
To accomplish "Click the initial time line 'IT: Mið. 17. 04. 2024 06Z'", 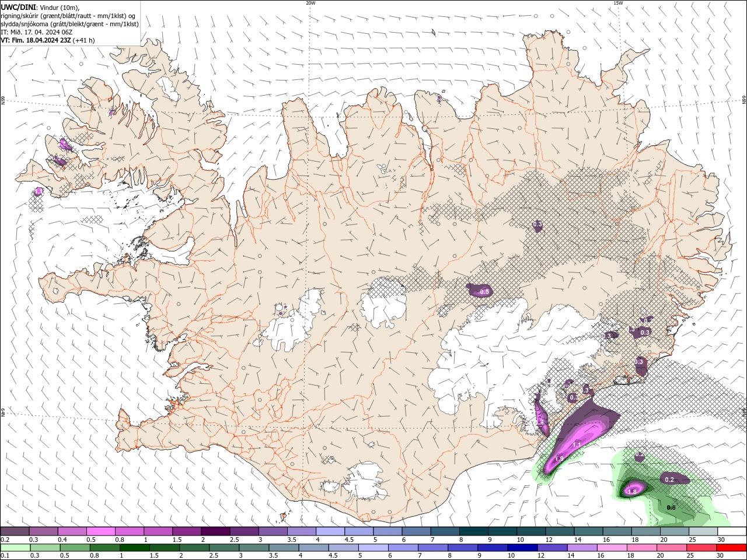I will click(x=37, y=32).
